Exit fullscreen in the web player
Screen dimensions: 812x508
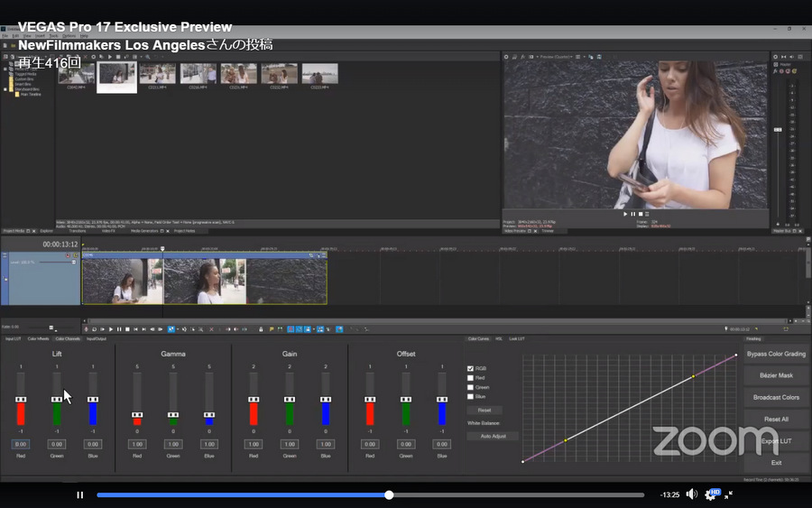click(x=729, y=494)
